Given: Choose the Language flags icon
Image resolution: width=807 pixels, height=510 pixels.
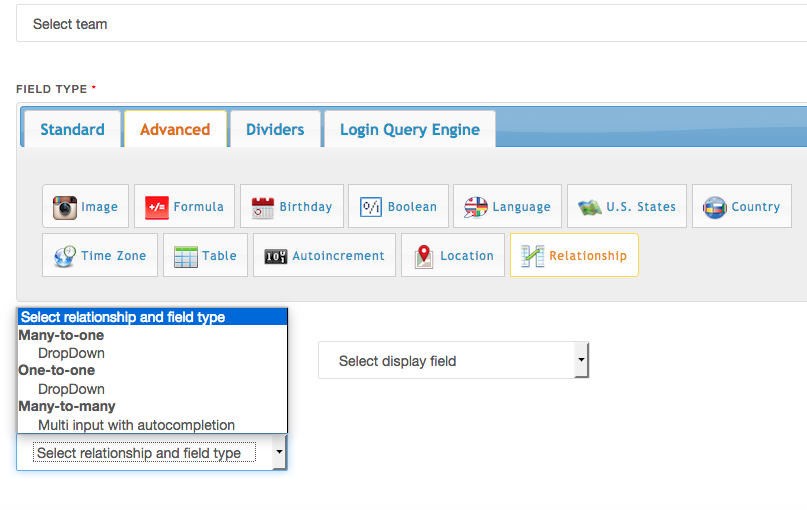Looking at the screenshot, I should 476,207.
